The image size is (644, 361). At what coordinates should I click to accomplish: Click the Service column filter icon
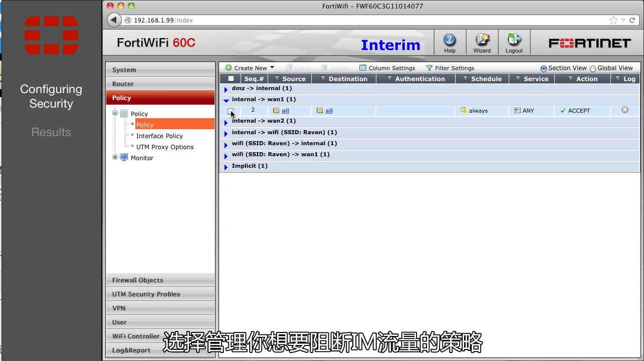(518, 79)
